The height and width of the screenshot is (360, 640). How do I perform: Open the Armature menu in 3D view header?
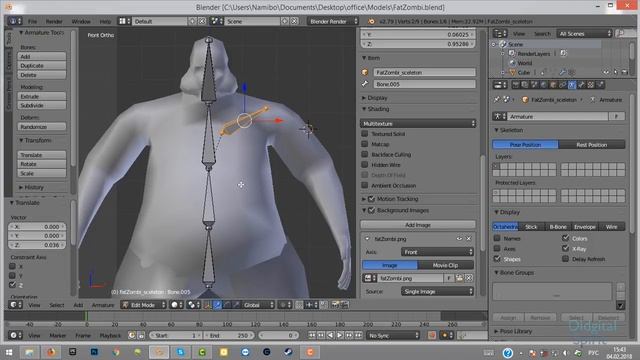tap(102, 305)
